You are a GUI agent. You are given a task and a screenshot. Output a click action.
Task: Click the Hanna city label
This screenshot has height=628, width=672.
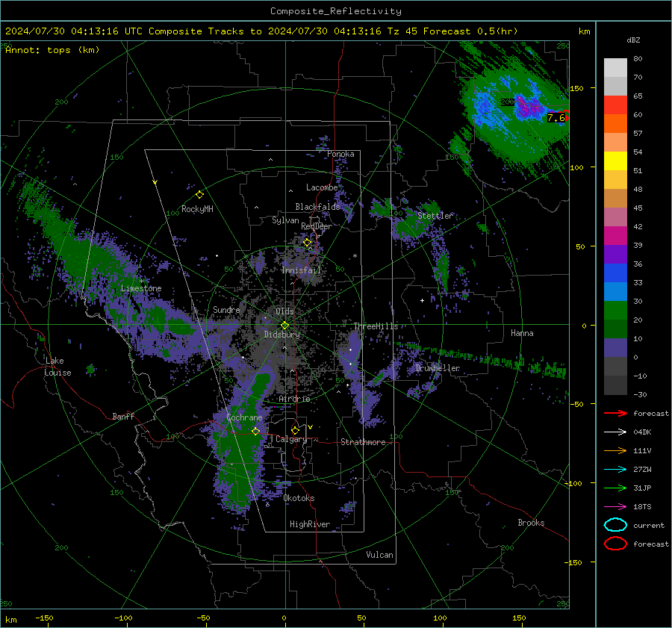(522, 333)
